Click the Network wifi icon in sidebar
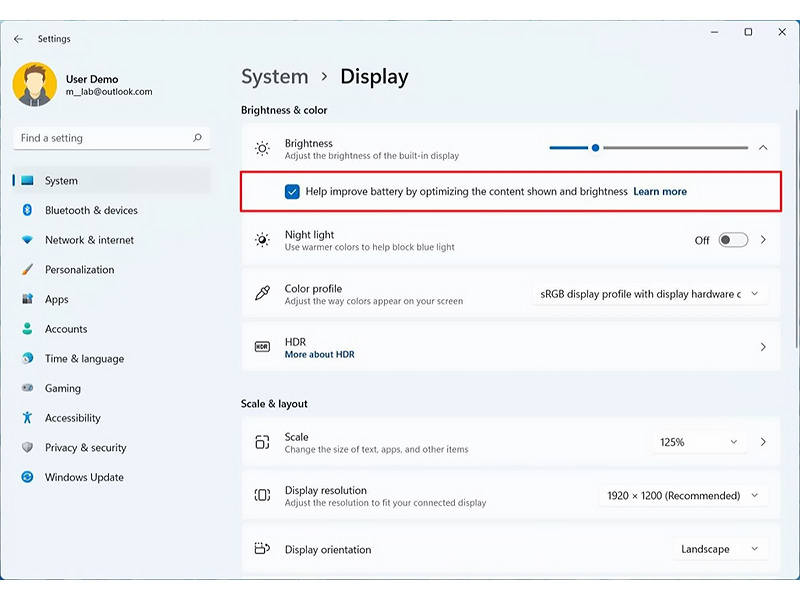The height and width of the screenshot is (600, 800). point(28,240)
